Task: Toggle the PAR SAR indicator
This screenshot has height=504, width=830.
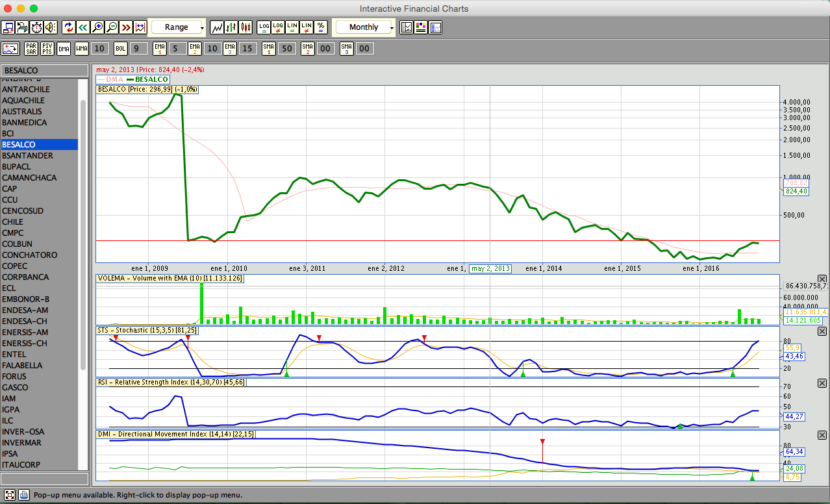Action: click(31, 49)
